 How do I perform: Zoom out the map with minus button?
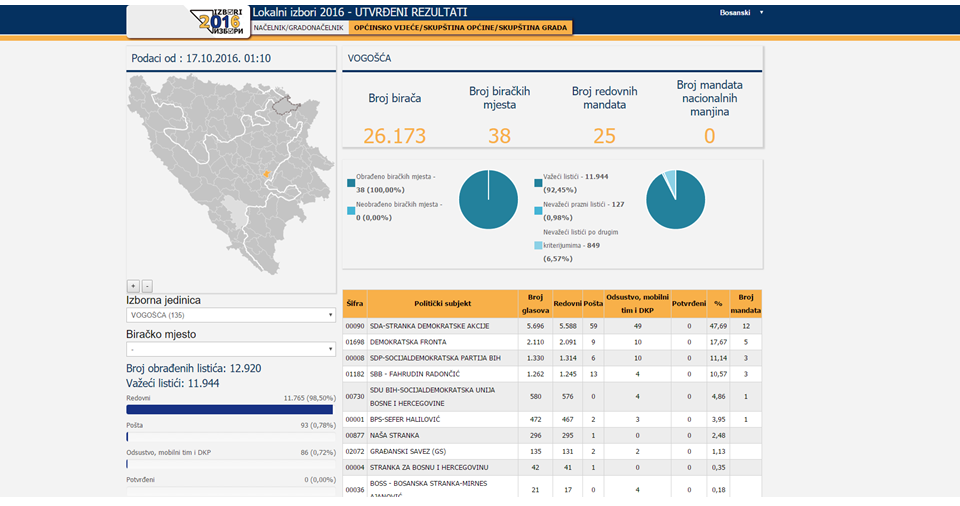pyautogui.click(x=147, y=285)
